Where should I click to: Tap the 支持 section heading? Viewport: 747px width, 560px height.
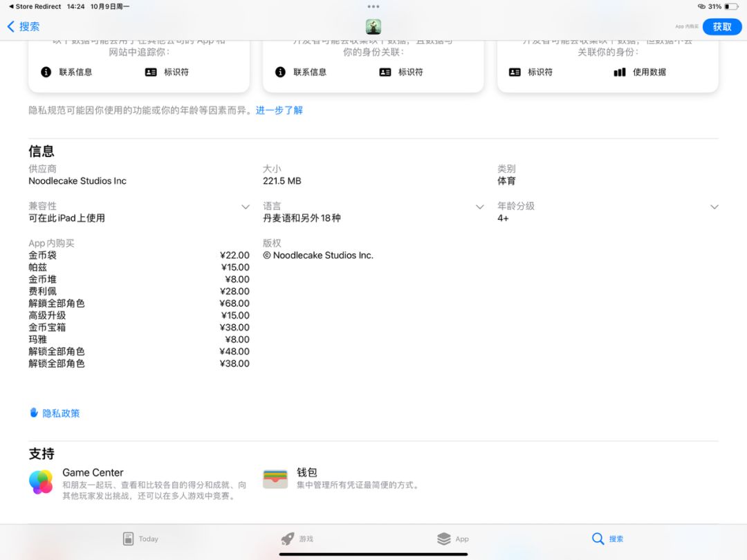point(41,454)
